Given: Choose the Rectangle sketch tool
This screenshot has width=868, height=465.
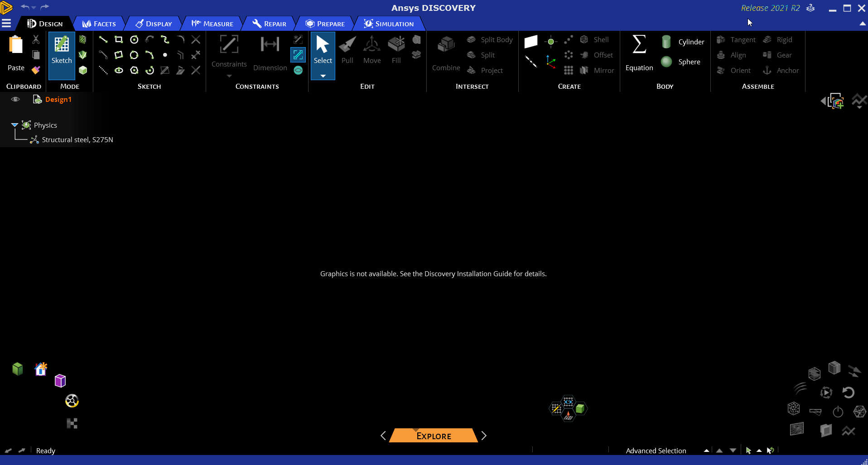Looking at the screenshot, I should point(119,39).
